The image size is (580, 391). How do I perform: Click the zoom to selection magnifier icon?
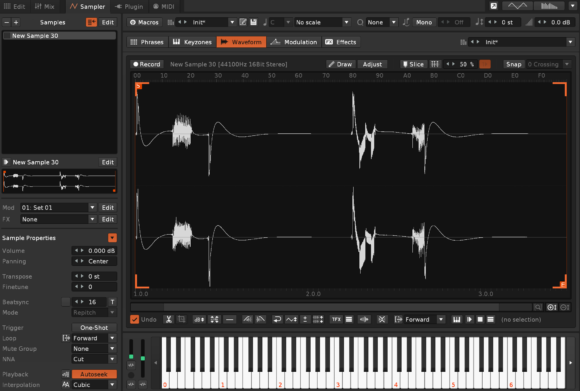[538, 307]
